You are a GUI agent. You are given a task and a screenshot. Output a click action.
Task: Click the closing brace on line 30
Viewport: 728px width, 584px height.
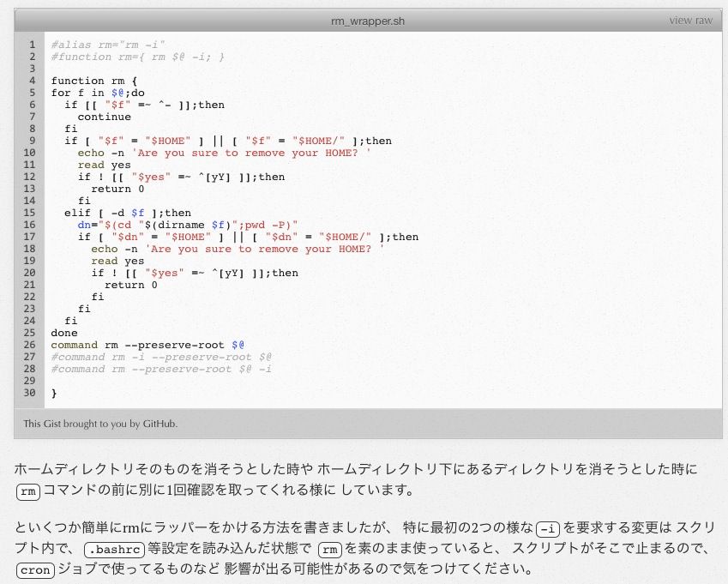click(54, 394)
